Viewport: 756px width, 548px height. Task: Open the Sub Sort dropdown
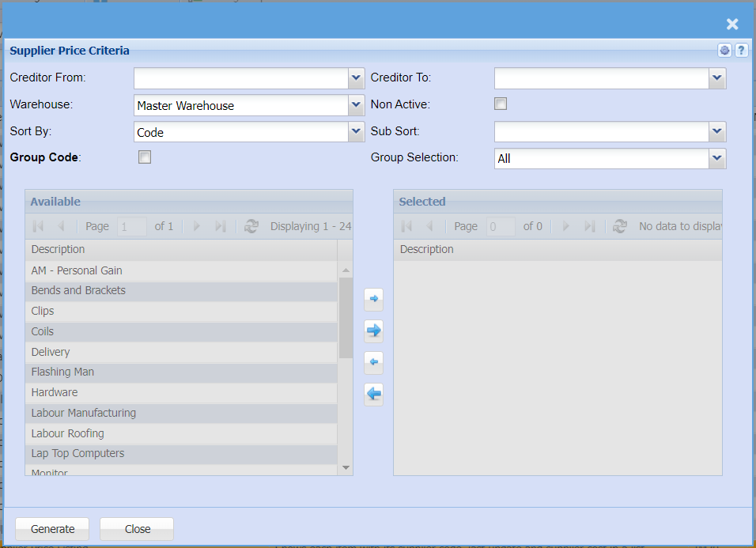[716, 131]
